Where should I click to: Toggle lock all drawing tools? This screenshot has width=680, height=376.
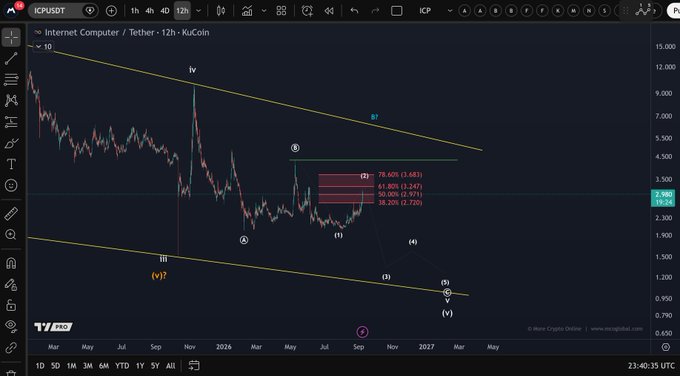tap(11, 306)
